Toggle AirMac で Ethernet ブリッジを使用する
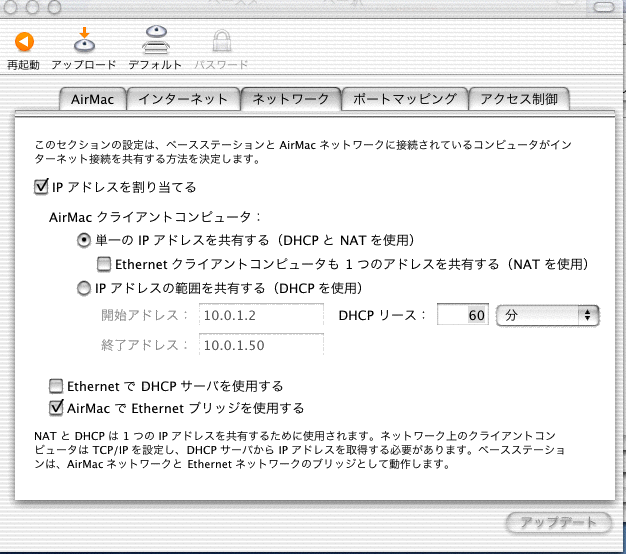The width and height of the screenshot is (626, 554). tap(56, 408)
